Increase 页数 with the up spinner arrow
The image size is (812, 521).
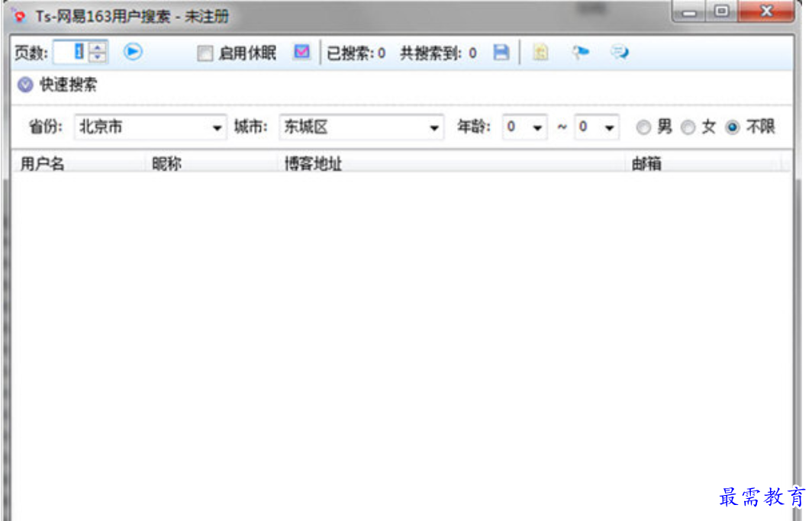coord(98,47)
